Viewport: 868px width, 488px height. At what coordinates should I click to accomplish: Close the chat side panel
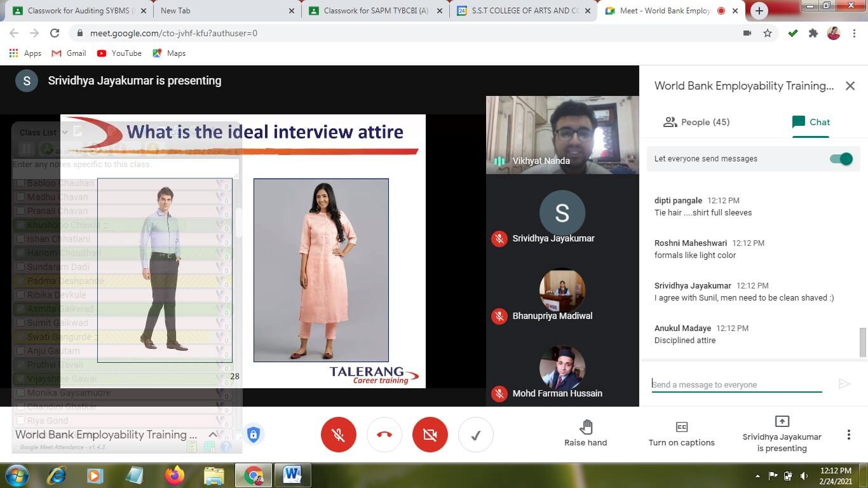(x=850, y=86)
